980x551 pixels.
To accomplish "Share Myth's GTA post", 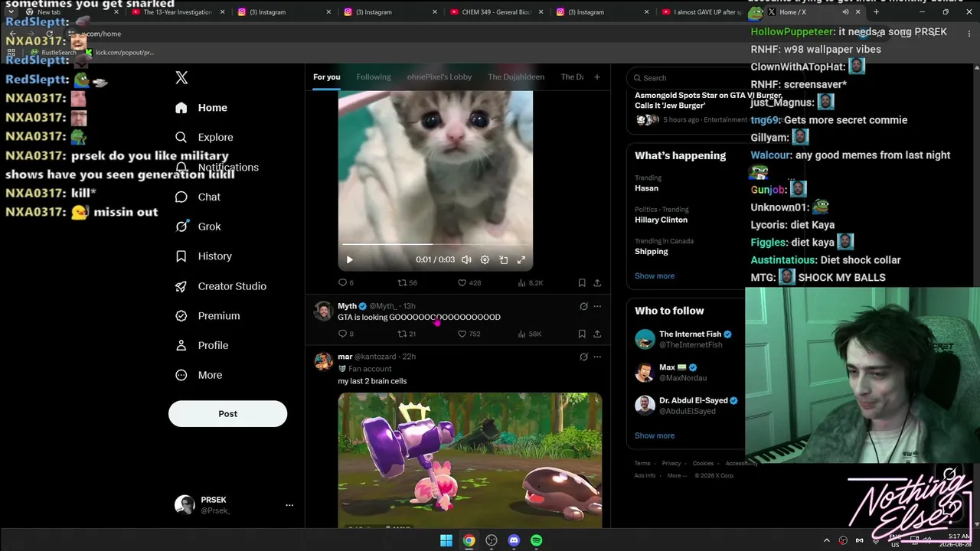I will click(x=597, y=334).
